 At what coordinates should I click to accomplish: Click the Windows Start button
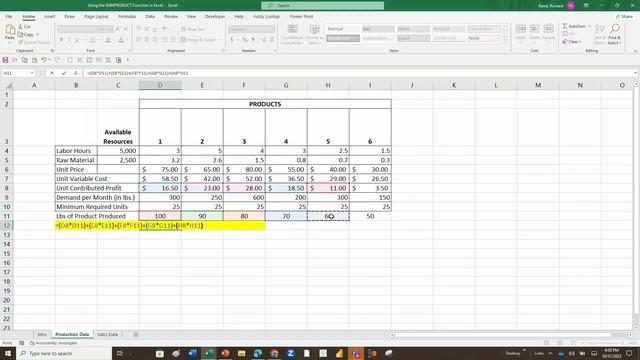[x=8, y=353]
